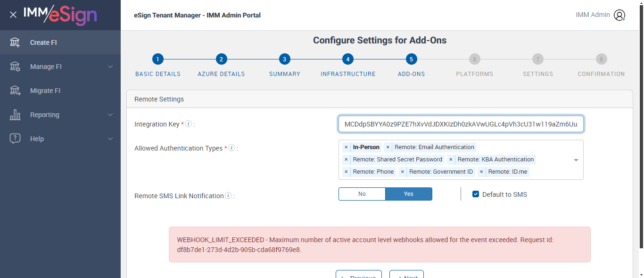Remove the Remote: ID.me tag
Screen dimensions: 644x278
pyautogui.click(x=481, y=172)
